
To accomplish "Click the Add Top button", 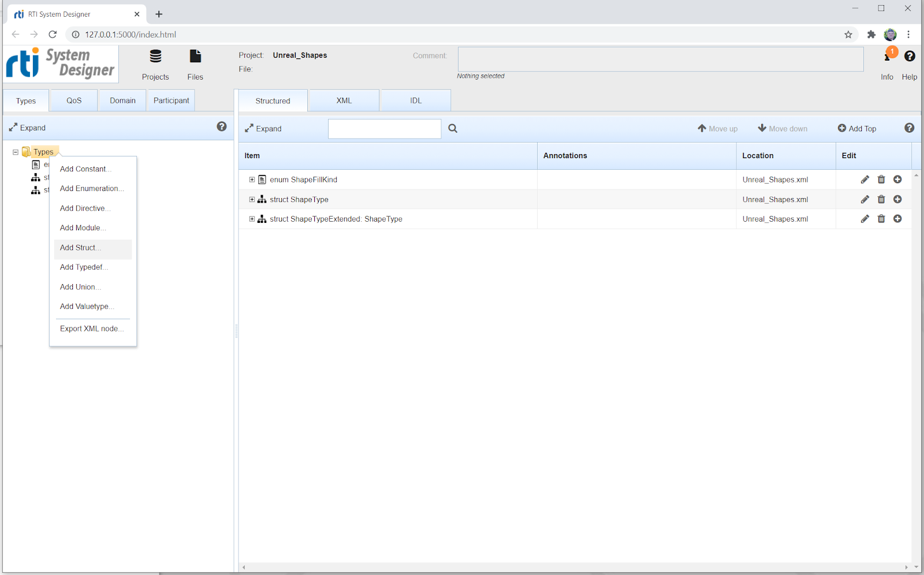I will coord(857,128).
